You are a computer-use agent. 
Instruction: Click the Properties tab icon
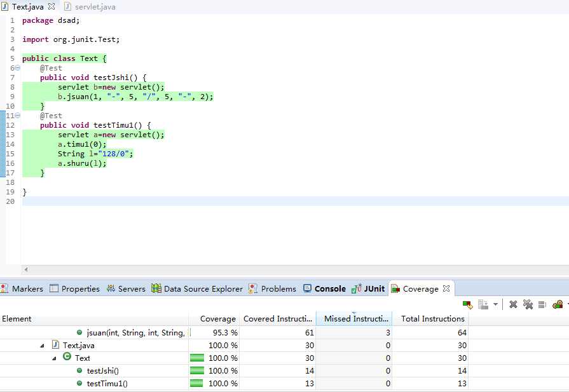click(x=53, y=288)
